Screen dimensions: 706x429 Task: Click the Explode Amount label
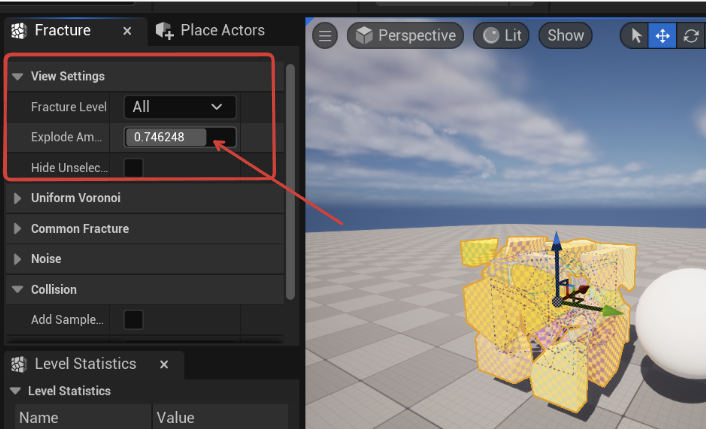point(67,137)
